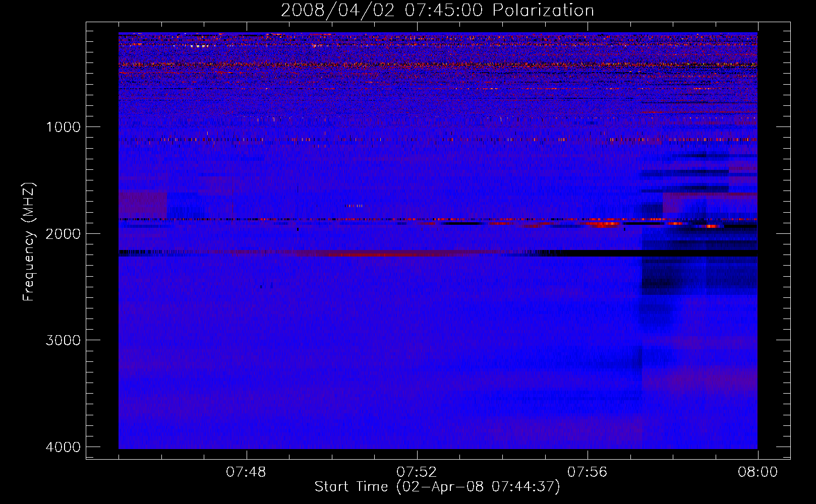Viewport: 816px width, 504px height.
Task: Click the 08:00 time tick label
Action: click(x=757, y=472)
